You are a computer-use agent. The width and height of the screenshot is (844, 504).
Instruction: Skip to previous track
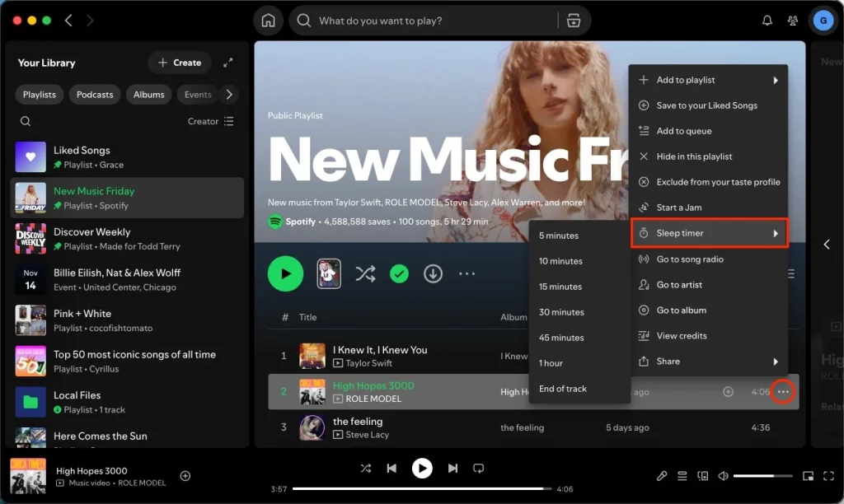tap(392, 469)
